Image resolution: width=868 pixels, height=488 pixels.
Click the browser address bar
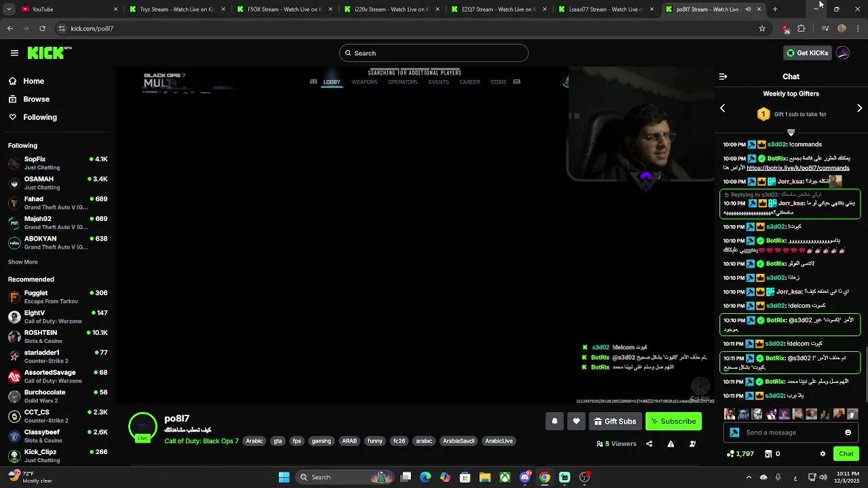pos(407,28)
